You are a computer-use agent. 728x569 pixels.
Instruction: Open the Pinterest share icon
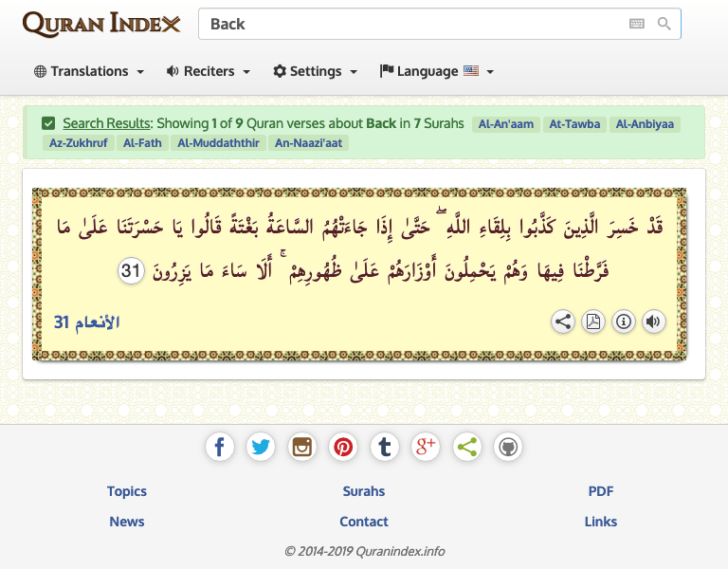point(343,447)
